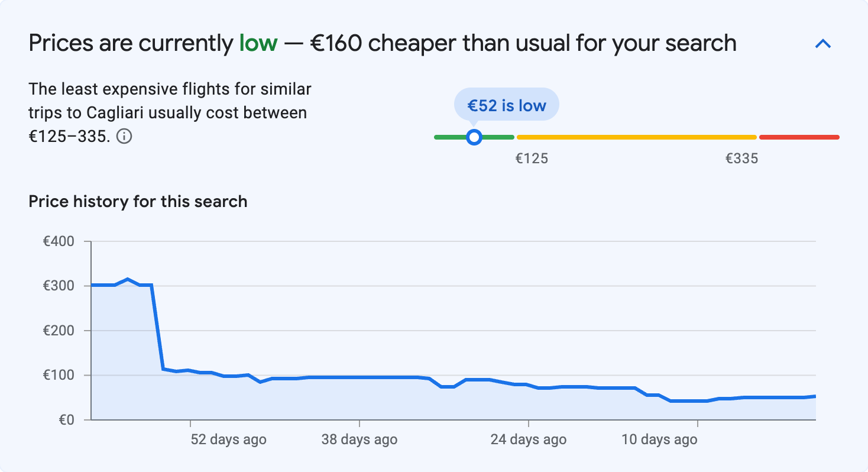Click the '€52 is low' tooltip bubble
Screen dimensions: 868x472
[506, 105]
